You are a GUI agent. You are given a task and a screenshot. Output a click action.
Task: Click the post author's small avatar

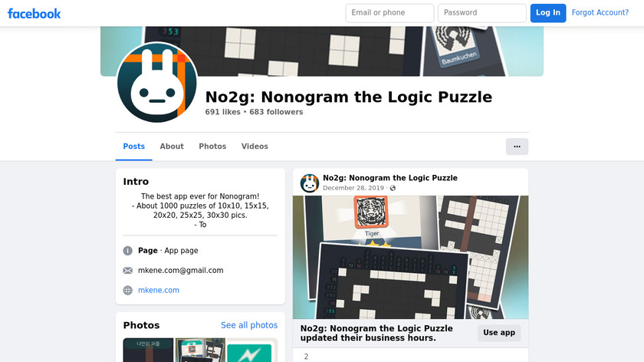pos(310,183)
